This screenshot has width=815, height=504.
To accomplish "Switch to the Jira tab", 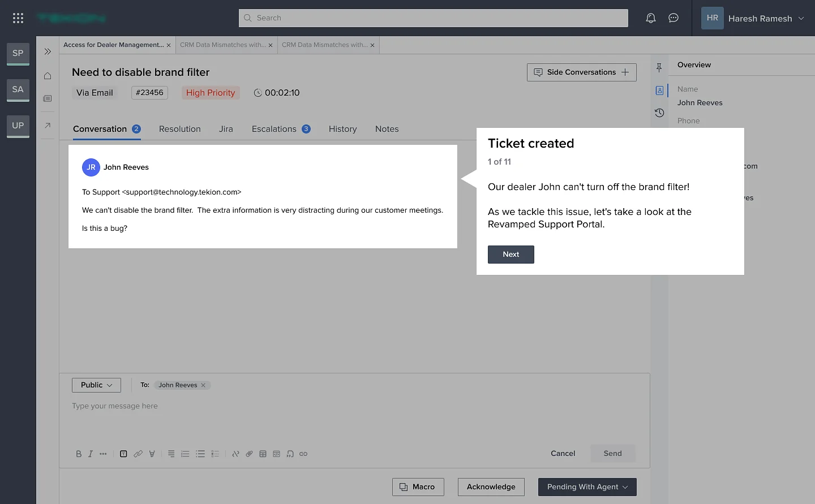I will coord(226,129).
